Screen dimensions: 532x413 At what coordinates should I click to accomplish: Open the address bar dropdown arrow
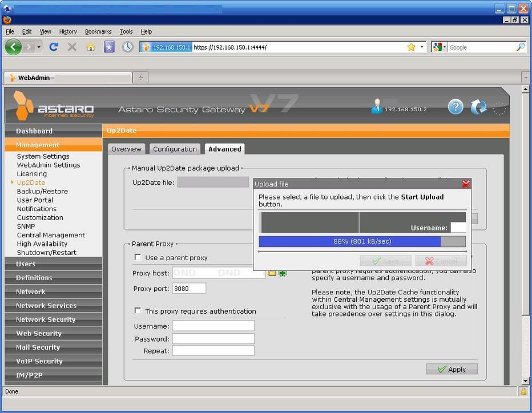click(422, 47)
